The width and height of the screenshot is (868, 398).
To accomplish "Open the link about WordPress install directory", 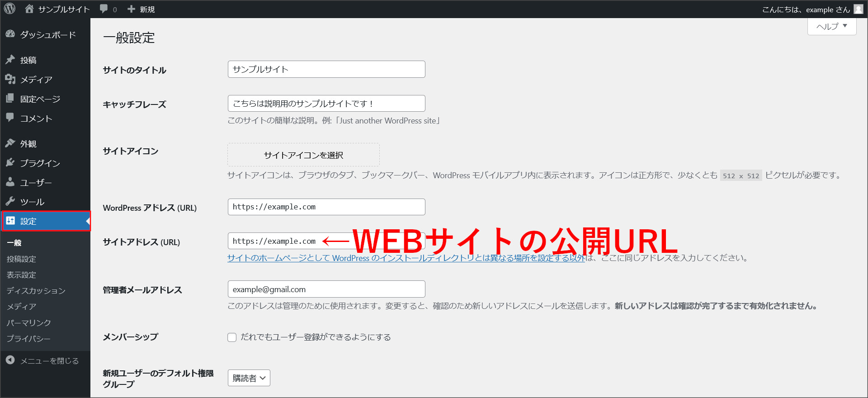I will (x=406, y=258).
